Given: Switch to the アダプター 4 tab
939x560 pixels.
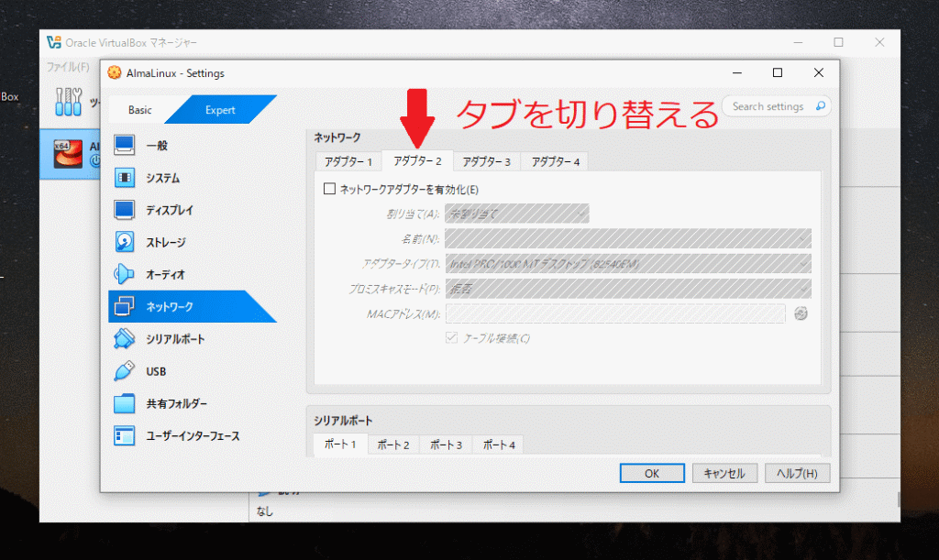Looking at the screenshot, I should pos(555,161).
